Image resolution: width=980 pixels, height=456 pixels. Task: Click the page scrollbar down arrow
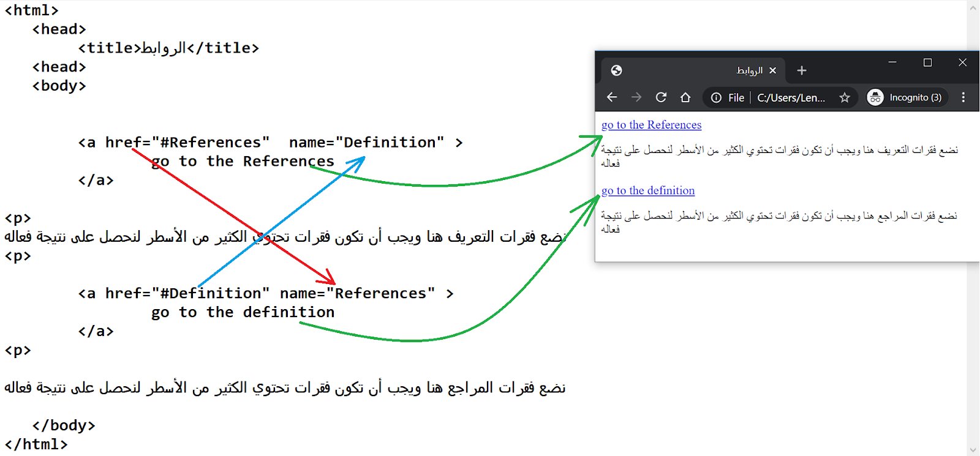tap(973, 450)
